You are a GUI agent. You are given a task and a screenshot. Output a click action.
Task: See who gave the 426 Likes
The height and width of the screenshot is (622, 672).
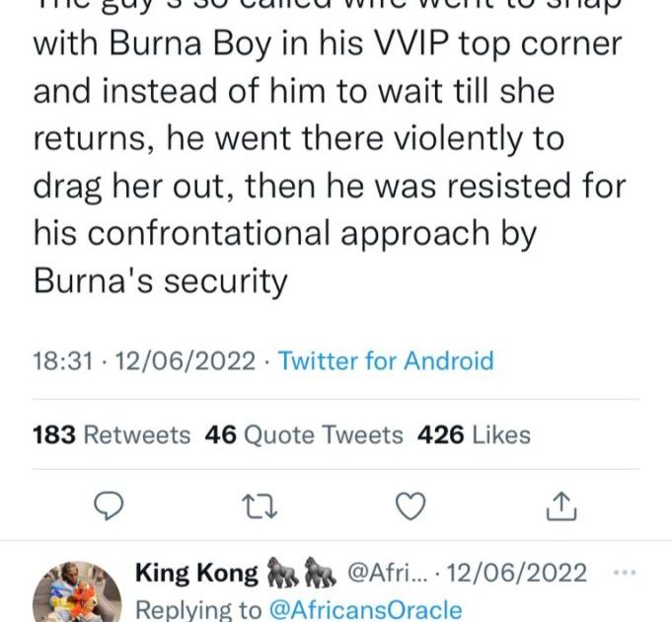(474, 434)
